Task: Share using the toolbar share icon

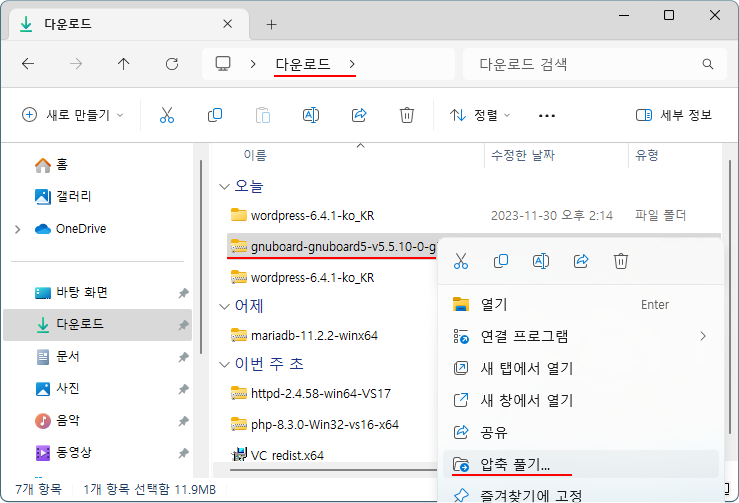Action: coord(359,115)
